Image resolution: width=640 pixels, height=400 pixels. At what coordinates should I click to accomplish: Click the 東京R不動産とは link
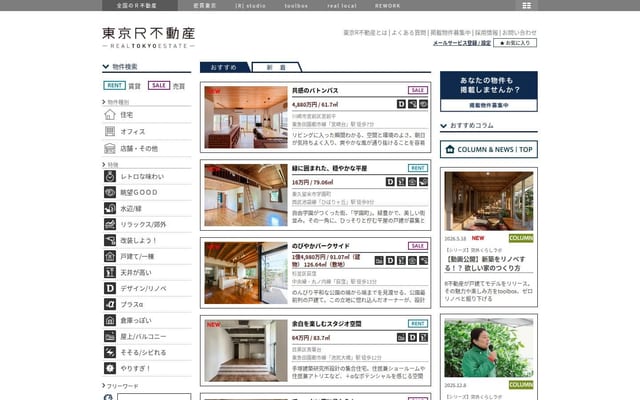coord(365,32)
